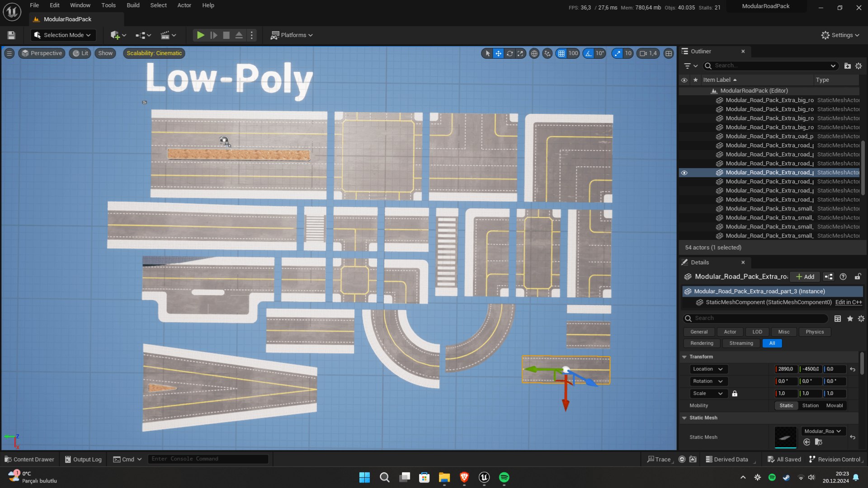Screen dimensions: 868x488
Task: Click the Scalability: Cinematic warning button
Action: (154, 53)
